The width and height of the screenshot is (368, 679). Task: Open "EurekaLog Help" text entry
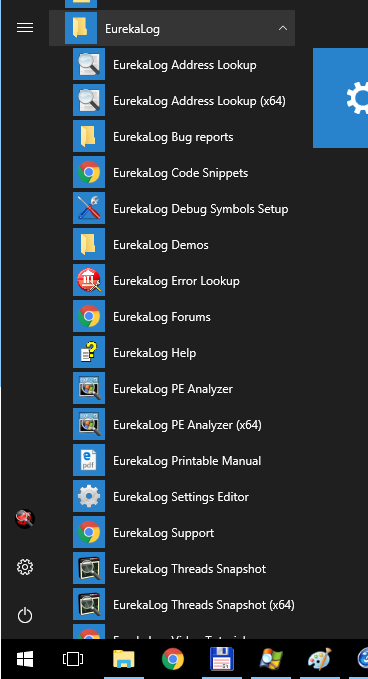pos(155,352)
